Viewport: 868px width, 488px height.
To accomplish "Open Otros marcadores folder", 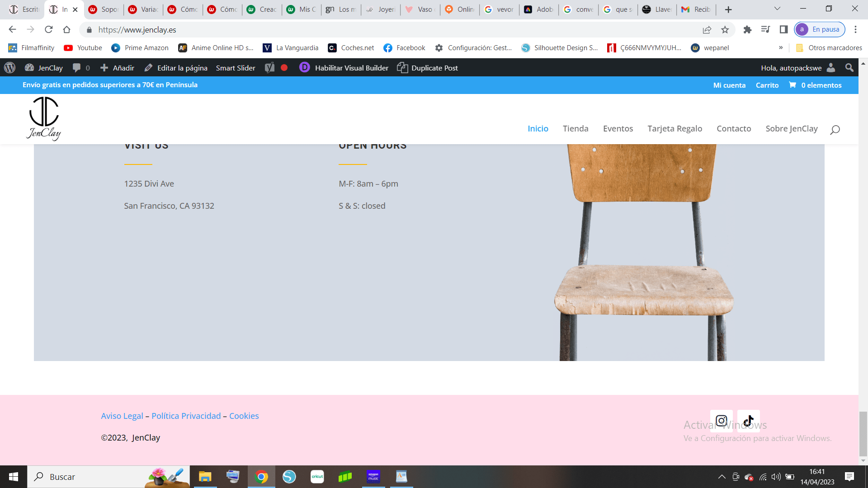I will (829, 48).
